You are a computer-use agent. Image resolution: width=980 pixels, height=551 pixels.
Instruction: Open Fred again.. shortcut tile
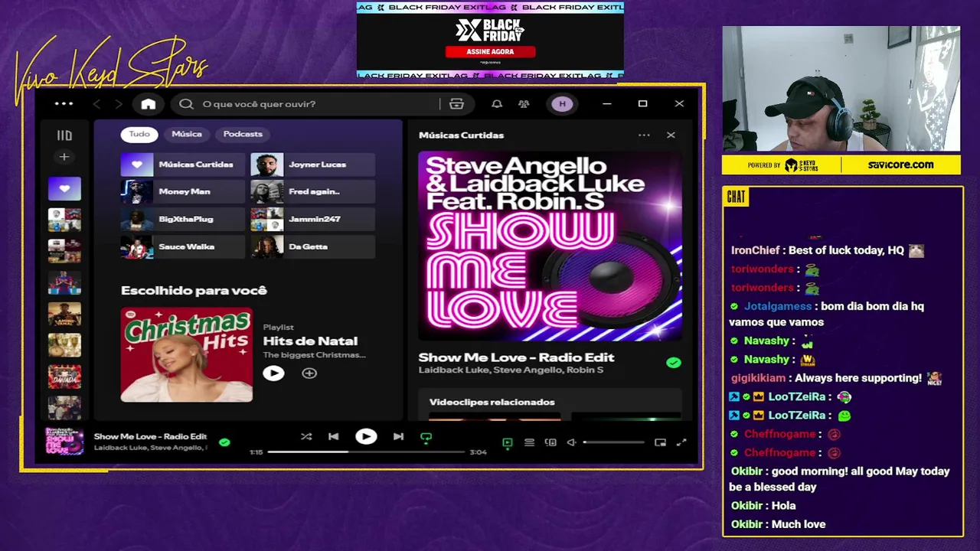pyautogui.click(x=312, y=192)
